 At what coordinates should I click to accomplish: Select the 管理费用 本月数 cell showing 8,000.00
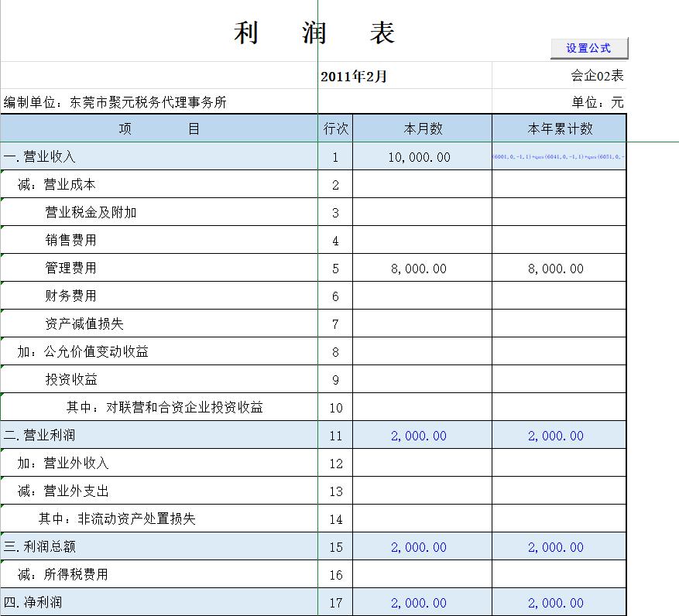pos(421,268)
